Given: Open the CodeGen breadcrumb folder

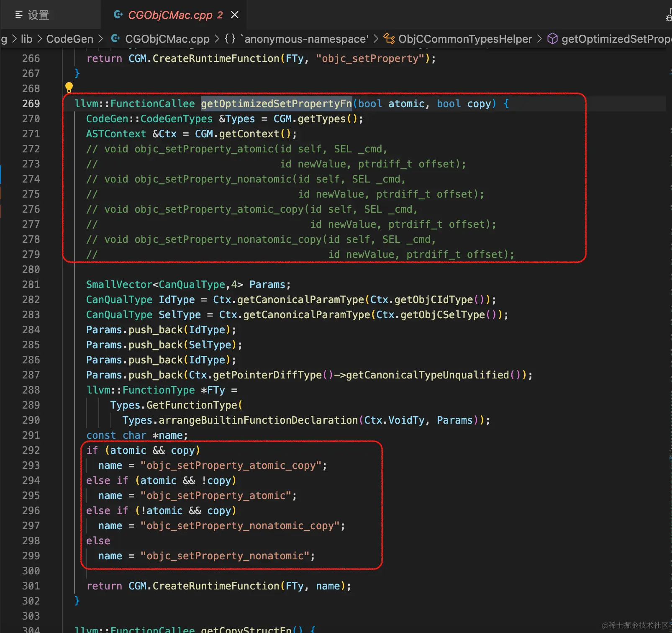Looking at the screenshot, I should [x=69, y=39].
